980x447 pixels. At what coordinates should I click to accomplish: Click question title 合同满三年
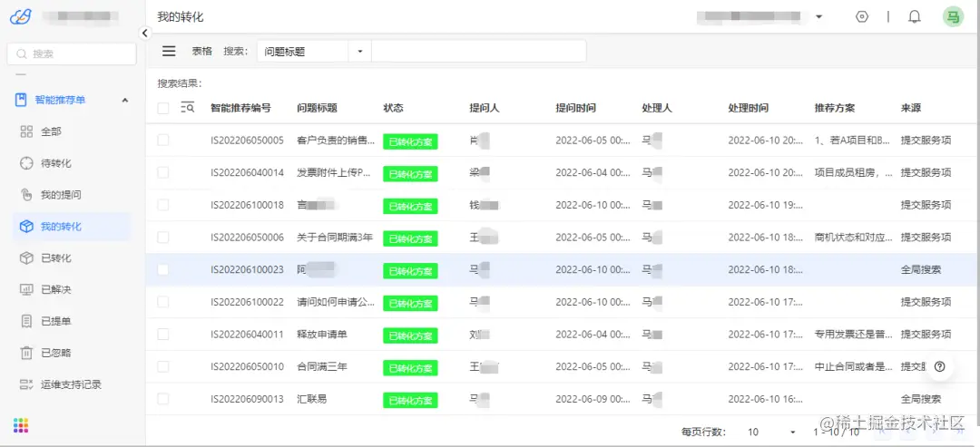322,366
